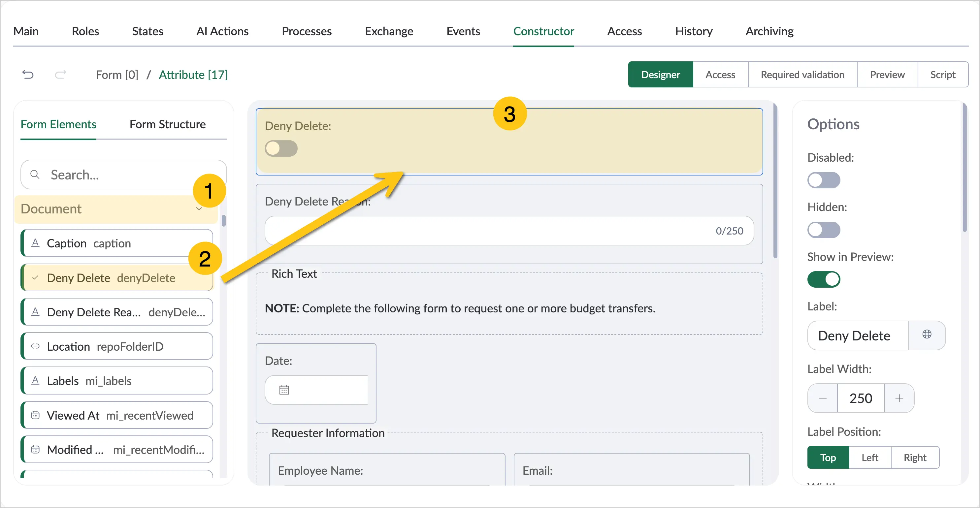
Task: Click the Search elements field
Action: click(124, 175)
